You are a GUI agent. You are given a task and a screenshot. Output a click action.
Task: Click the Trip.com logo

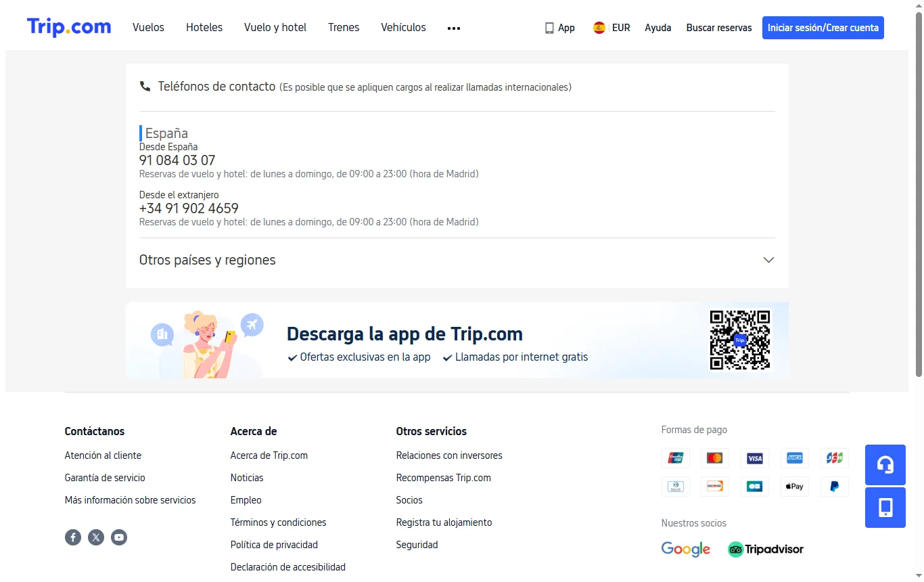tap(69, 27)
